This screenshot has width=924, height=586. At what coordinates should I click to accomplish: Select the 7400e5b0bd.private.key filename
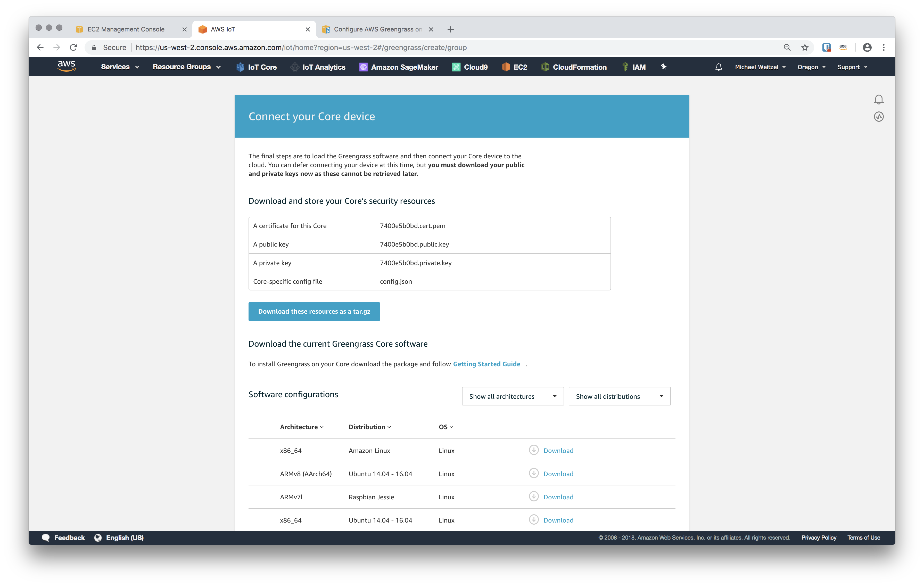click(416, 263)
